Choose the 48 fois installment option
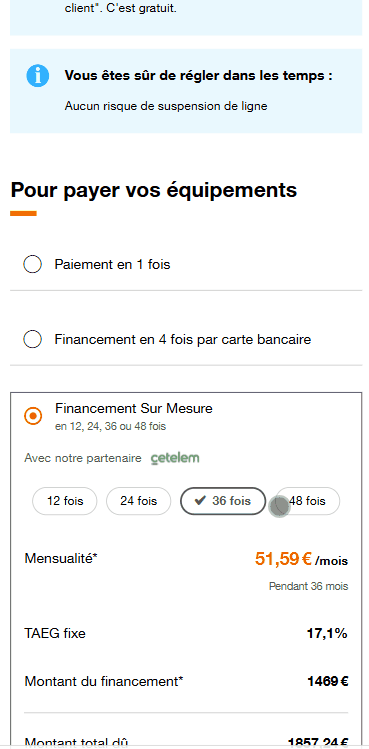This screenshot has height=749, width=369. pos(307,501)
